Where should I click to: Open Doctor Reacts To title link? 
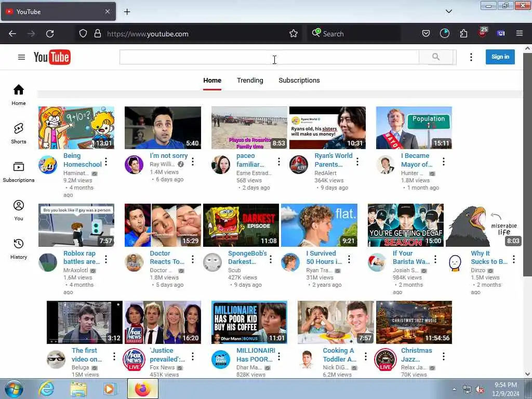tap(167, 258)
